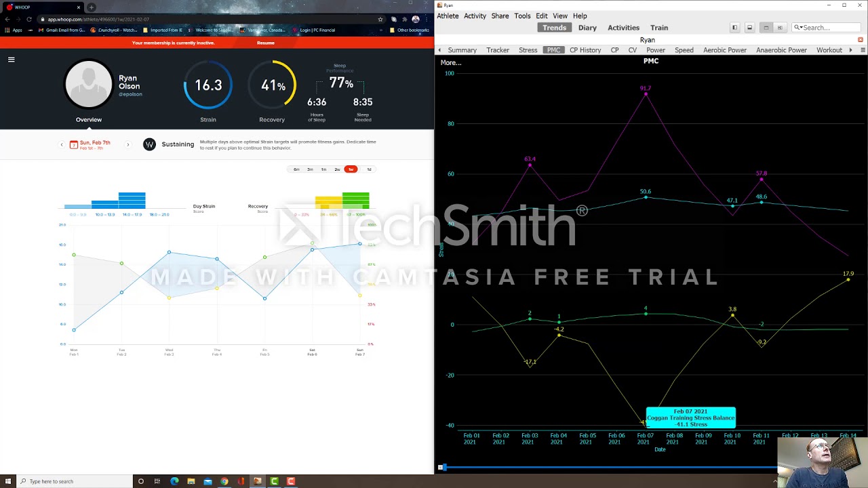Open the Athlete menu
868x488 pixels.
(448, 16)
